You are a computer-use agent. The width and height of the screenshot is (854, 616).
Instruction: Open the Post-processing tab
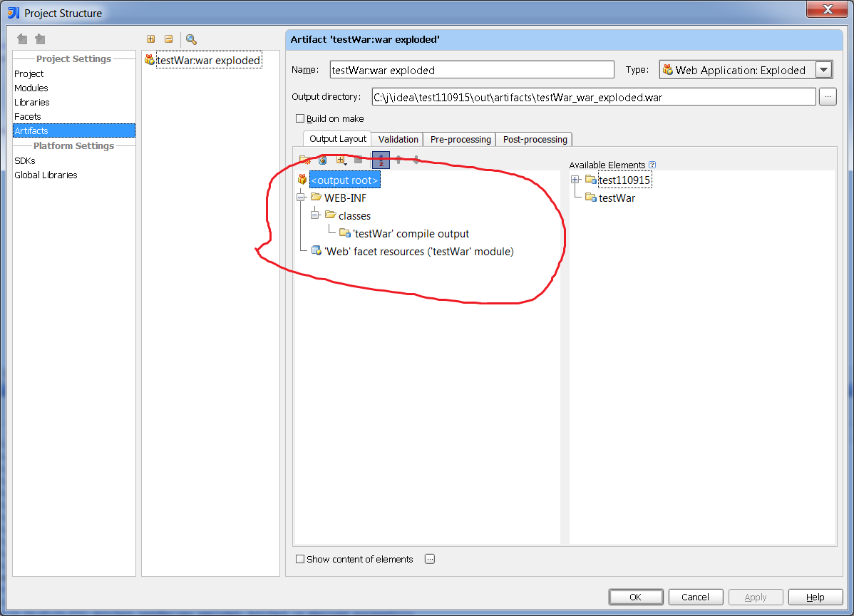tap(535, 140)
